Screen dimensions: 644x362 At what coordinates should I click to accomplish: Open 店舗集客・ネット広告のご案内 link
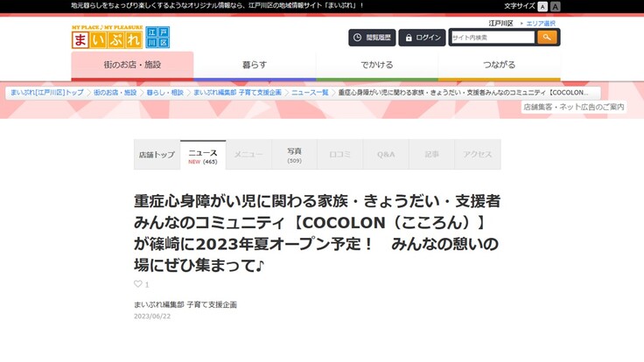coord(574,107)
